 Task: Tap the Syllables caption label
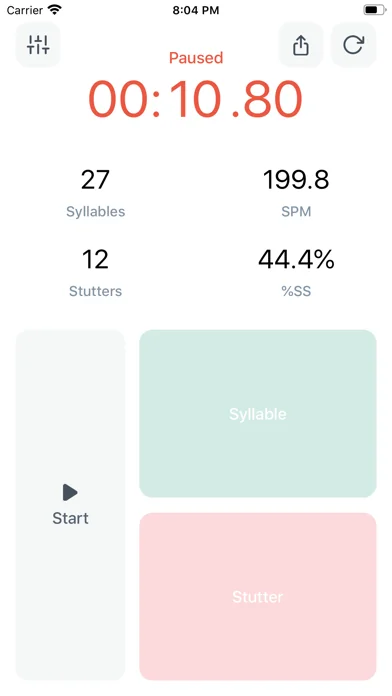coord(95,211)
